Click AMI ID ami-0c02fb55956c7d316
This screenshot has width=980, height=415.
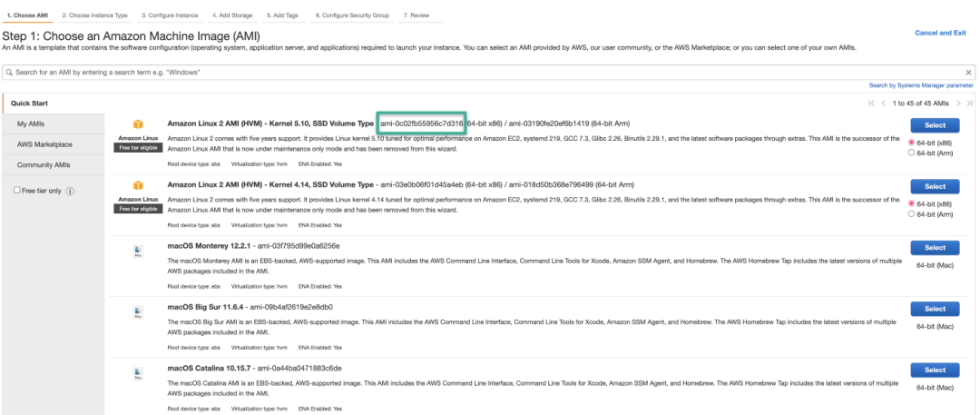(x=422, y=124)
